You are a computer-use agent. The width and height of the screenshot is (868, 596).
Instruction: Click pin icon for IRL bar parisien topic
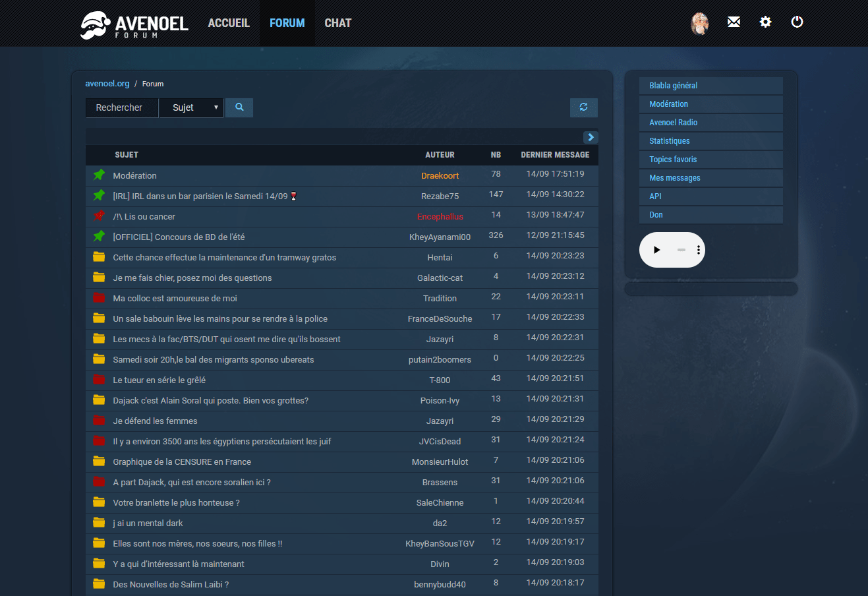99,196
